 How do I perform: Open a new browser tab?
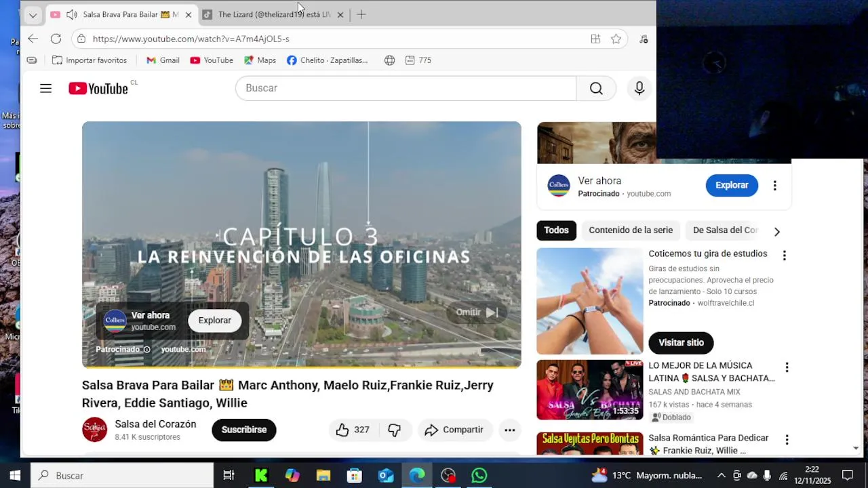click(361, 14)
